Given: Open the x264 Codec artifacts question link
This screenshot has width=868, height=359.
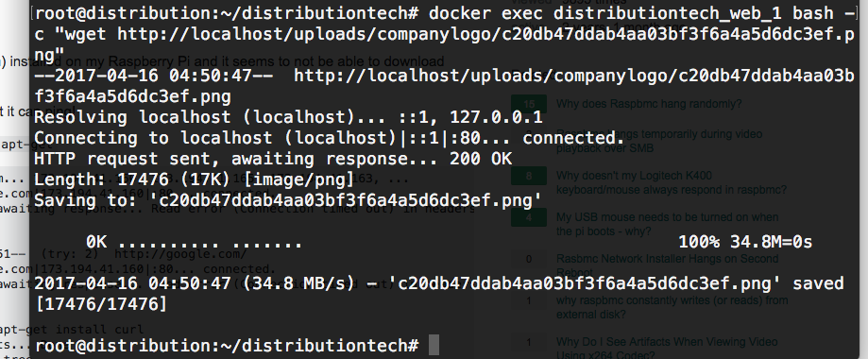Looking at the screenshot, I should pos(667,349).
